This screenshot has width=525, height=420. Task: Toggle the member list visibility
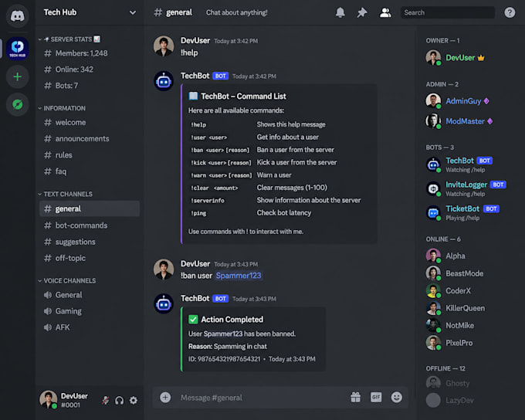385,12
